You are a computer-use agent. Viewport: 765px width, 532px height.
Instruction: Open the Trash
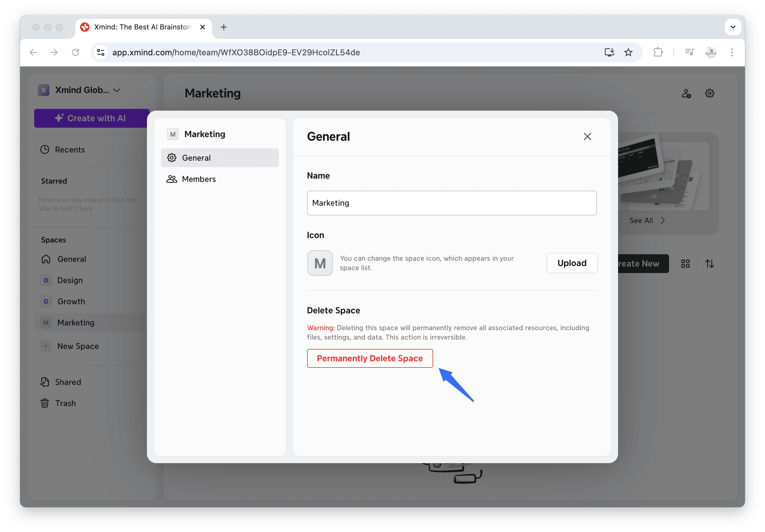point(66,403)
